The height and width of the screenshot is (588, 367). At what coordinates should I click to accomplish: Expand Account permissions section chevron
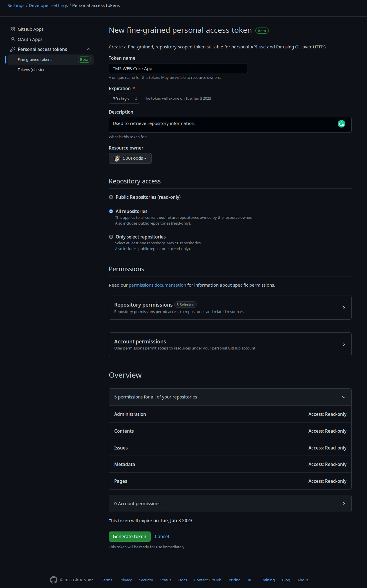344,344
